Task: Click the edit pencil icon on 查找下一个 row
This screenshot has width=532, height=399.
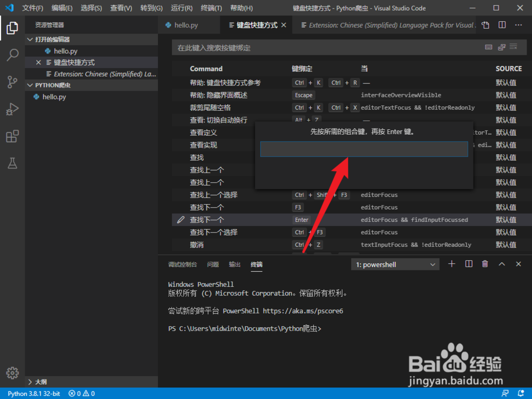Action: (181, 220)
